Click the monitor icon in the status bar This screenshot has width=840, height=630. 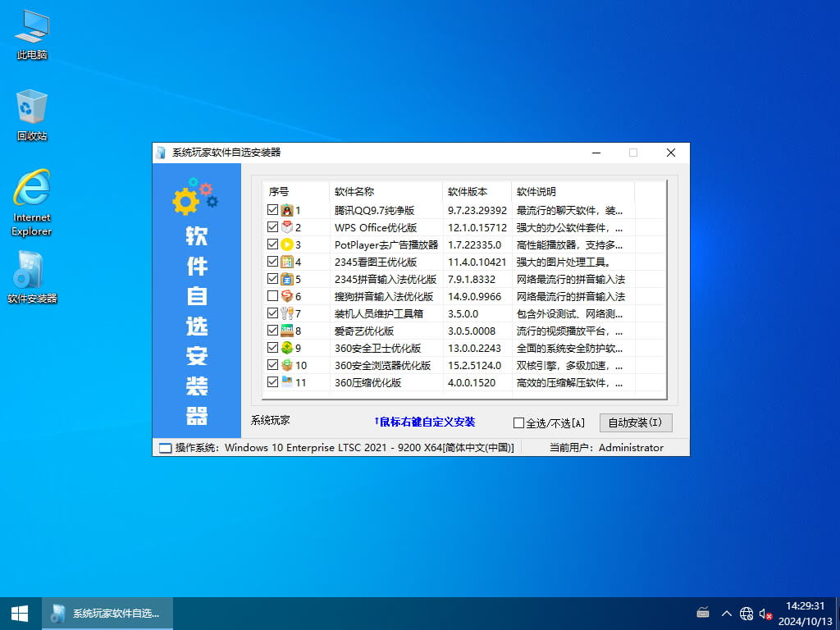coord(166,448)
